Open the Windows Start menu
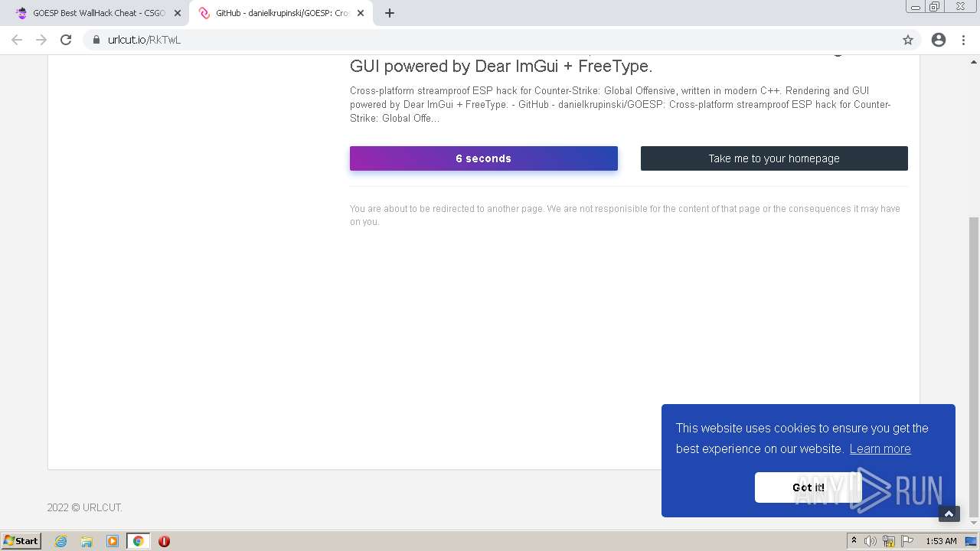This screenshot has height=551, width=980. click(x=21, y=541)
